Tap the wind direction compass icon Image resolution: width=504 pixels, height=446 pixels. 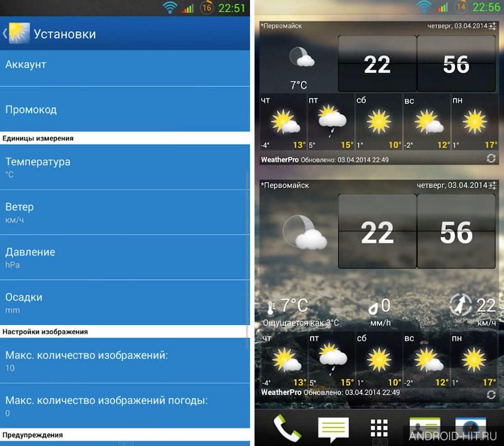(461, 304)
